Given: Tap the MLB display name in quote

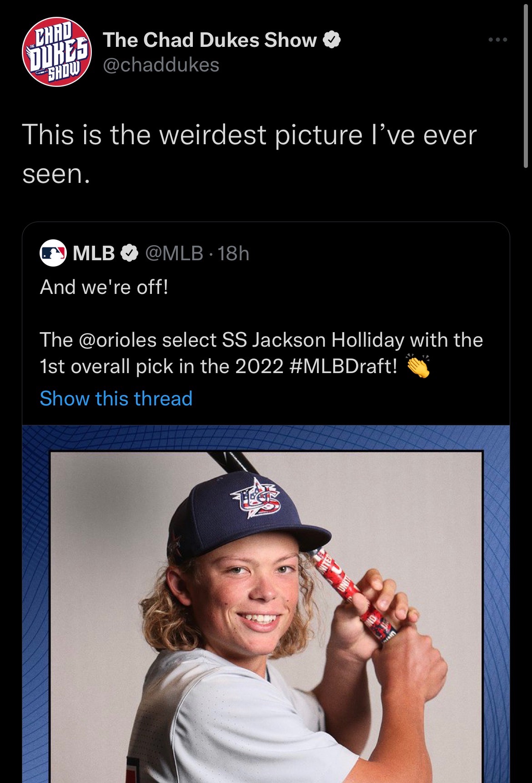Looking at the screenshot, I should (94, 253).
